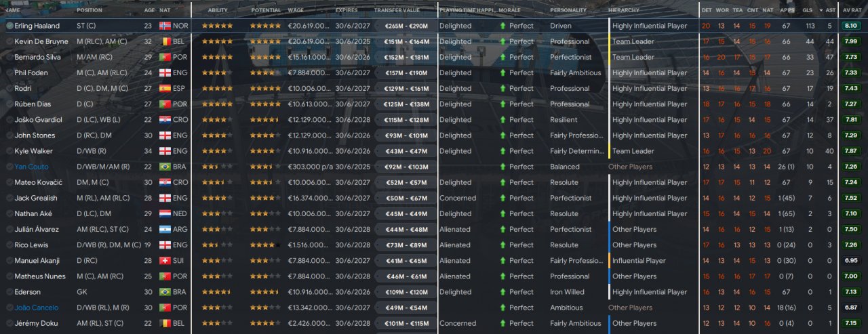
Task: Click Doku's €101M - €115M transfer value
Action: (x=406, y=323)
